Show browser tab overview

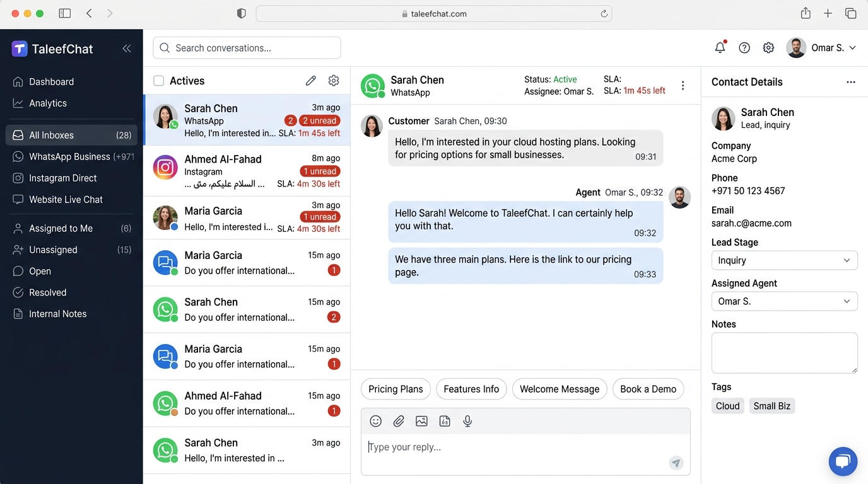(x=851, y=13)
